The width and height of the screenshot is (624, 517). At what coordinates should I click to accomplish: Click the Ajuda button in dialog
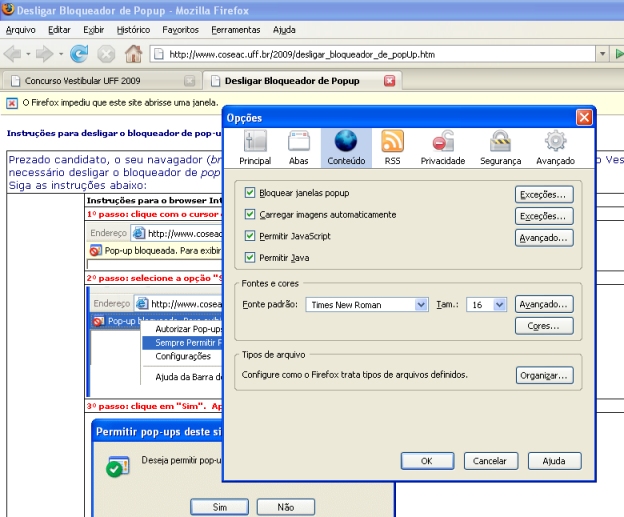click(554, 461)
